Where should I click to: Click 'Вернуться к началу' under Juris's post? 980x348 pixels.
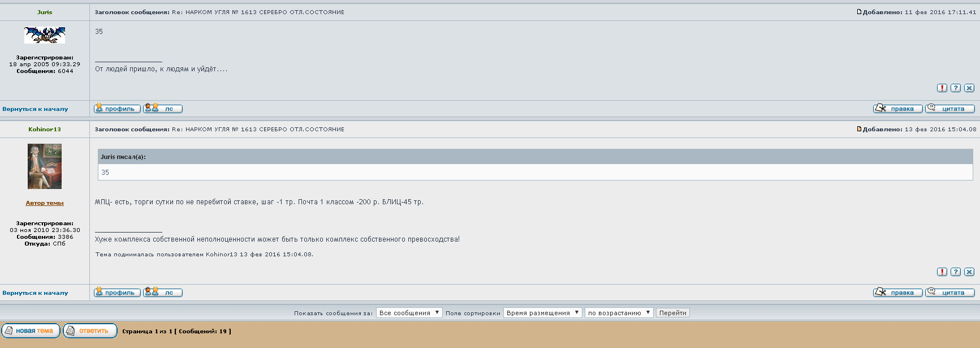(x=35, y=109)
